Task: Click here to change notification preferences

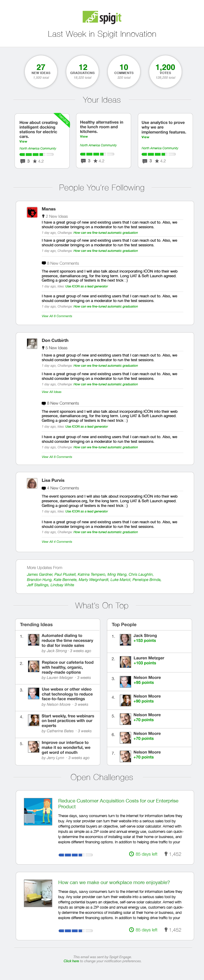Action: click(71, 961)
